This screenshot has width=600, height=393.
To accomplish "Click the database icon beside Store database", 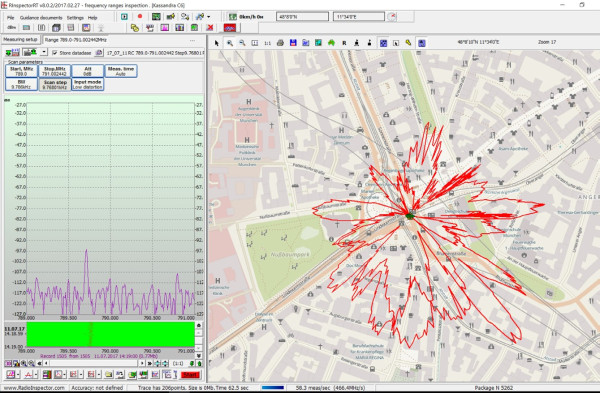I will coord(99,53).
